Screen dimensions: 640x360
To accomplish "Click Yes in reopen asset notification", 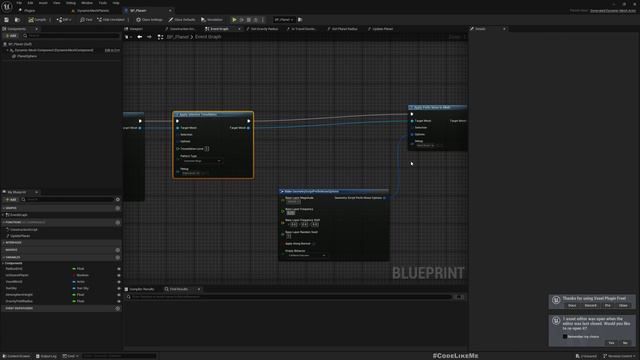I will (611, 343).
